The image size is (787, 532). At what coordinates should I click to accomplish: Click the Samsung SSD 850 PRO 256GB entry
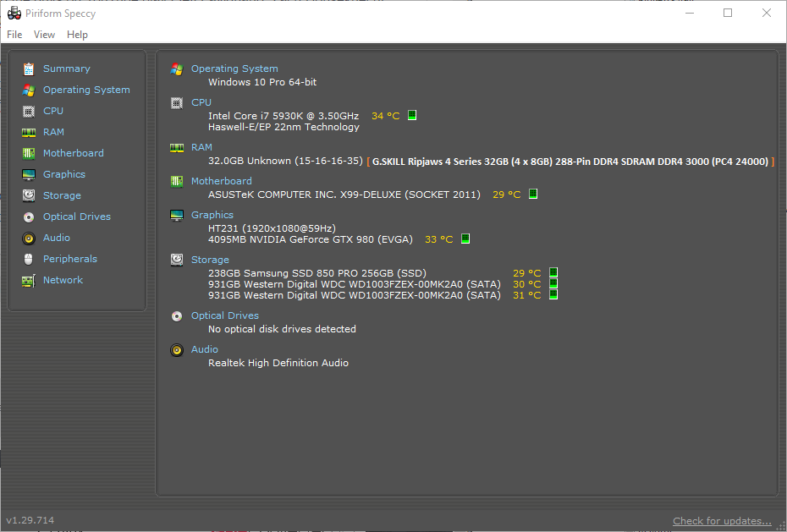(317, 273)
